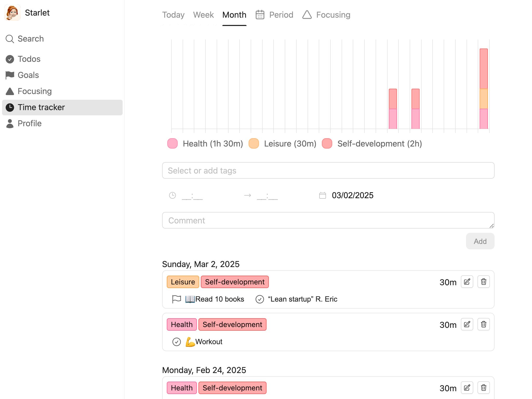Open Todos in the sidebar
Viewport: 532px width, 399px height.
pyautogui.click(x=62, y=59)
